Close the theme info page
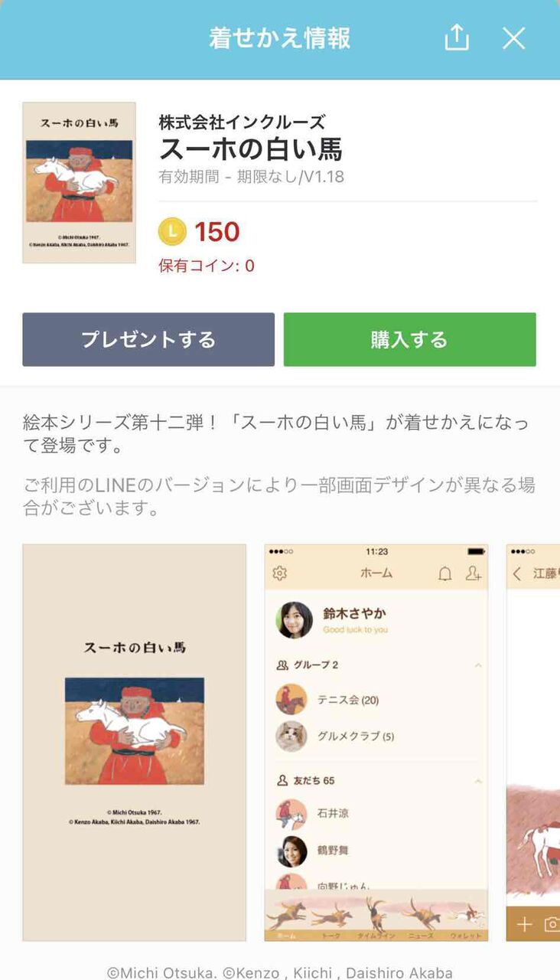 tap(513, 38)
